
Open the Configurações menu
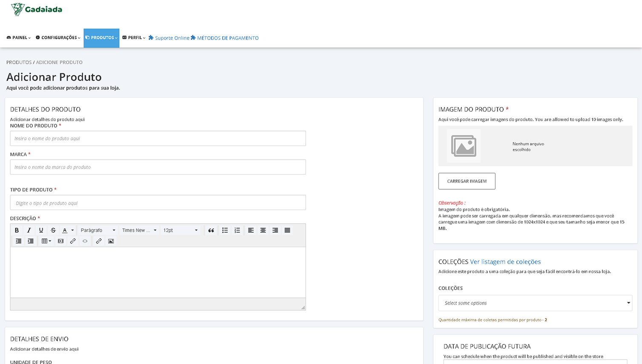click(58, 38)
